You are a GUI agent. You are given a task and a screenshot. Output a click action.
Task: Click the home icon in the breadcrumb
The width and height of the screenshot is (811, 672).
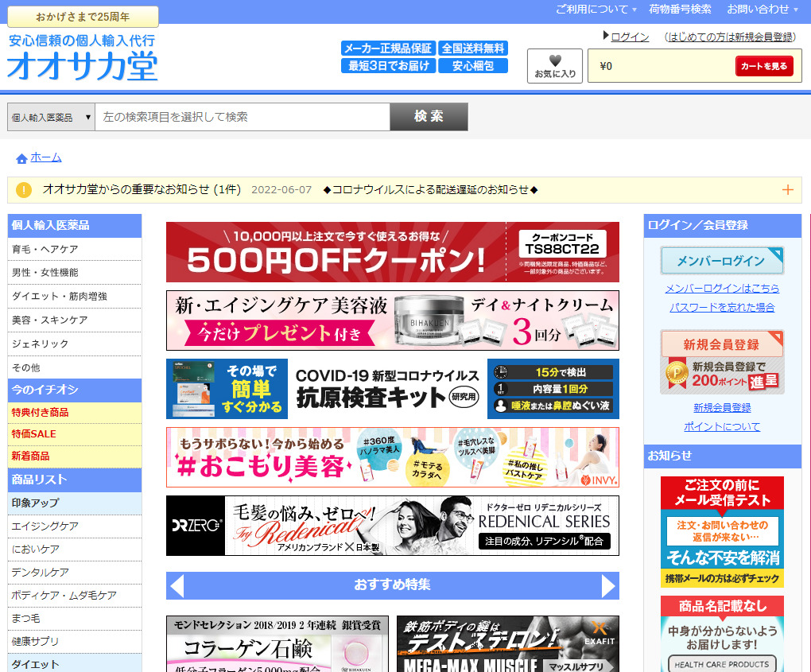coord(21,158)
